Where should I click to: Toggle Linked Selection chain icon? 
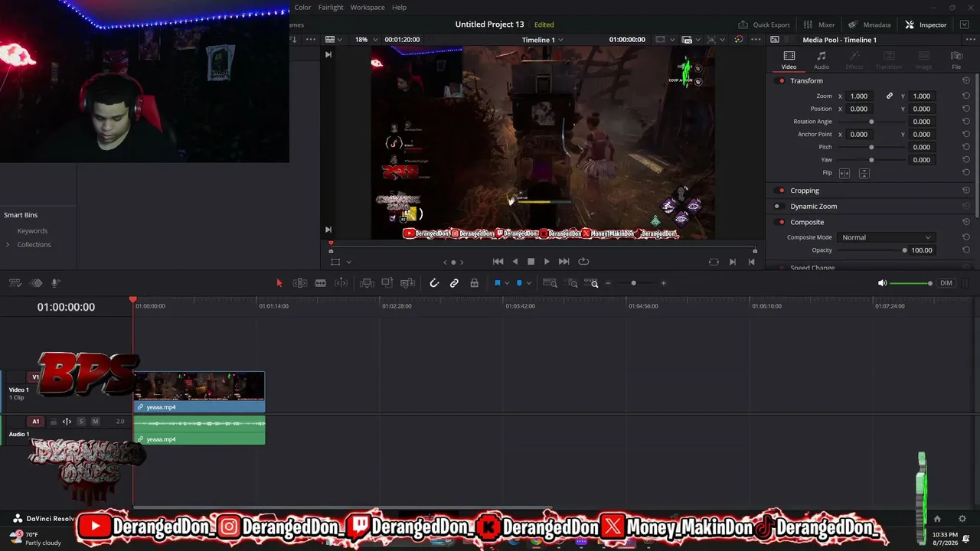454,283
